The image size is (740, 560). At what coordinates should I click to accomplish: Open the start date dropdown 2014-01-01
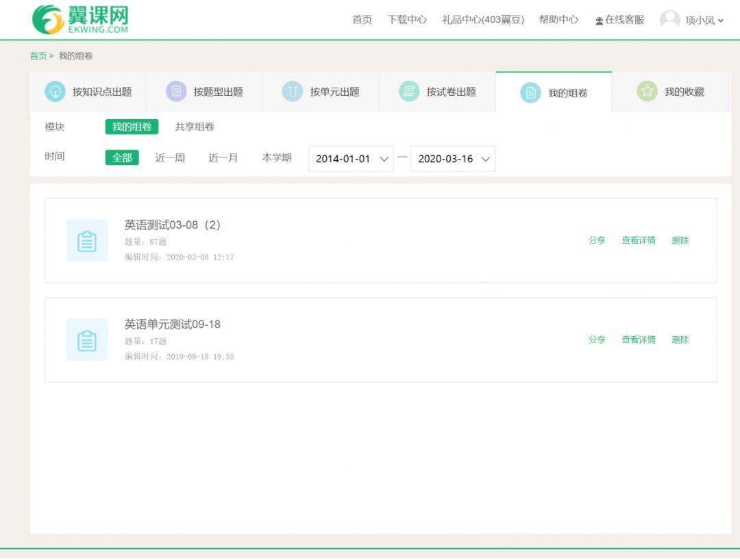click(x=351, y=159)
